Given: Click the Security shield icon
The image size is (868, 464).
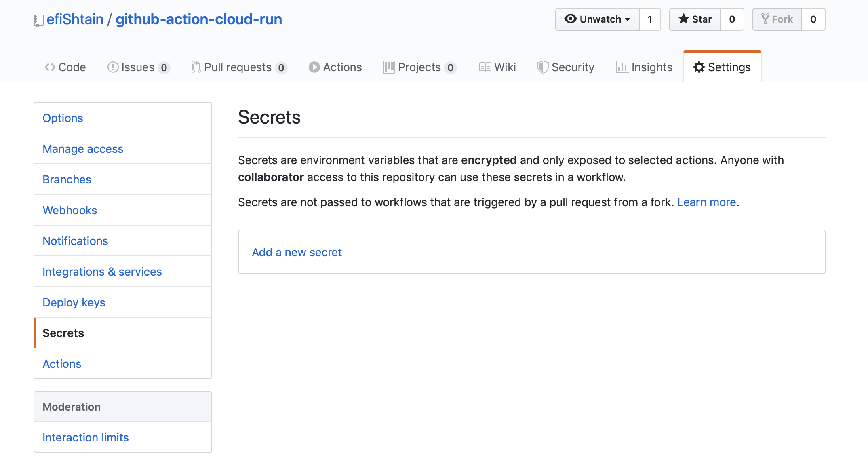Looking at the screenshot, I should click(543, 67).
